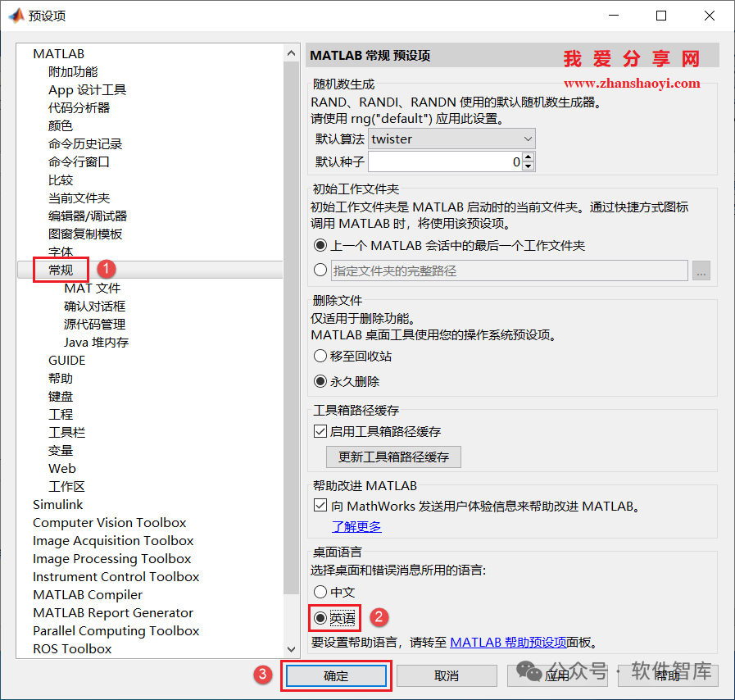Viewport: 735px width, 700px height.
Task: Select MATLAB Compiler preferences
Action: click(x=88, y=594)
